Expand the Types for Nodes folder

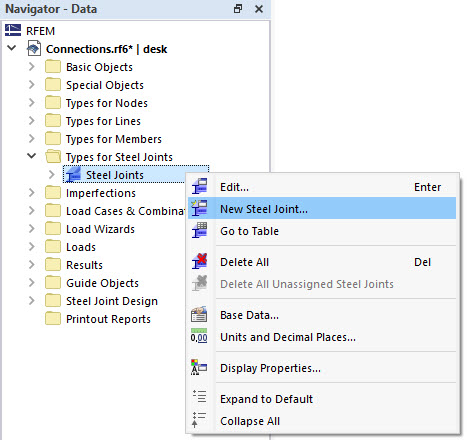[x=31, y=102]
